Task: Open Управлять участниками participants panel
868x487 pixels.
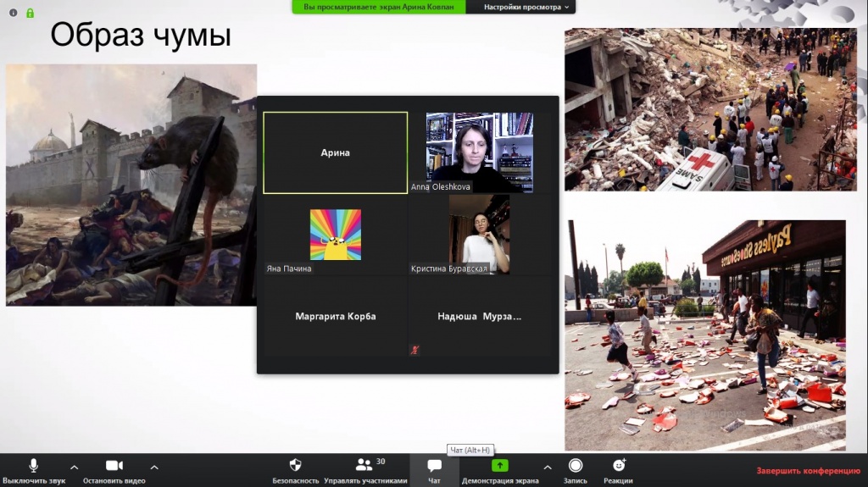Action: coord(364,470)
